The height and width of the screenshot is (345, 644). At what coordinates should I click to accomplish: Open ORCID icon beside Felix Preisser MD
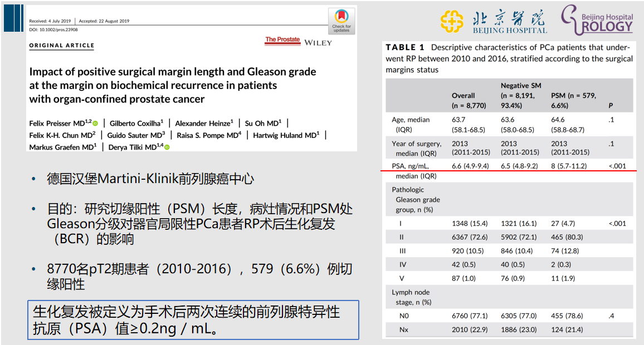tap(95, 124)
